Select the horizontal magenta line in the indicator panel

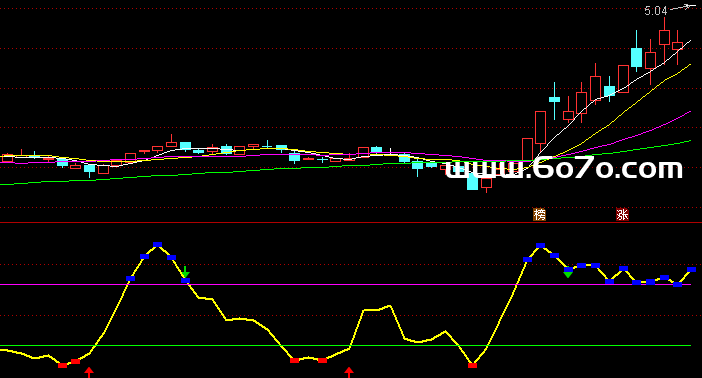tap(345, 284)
